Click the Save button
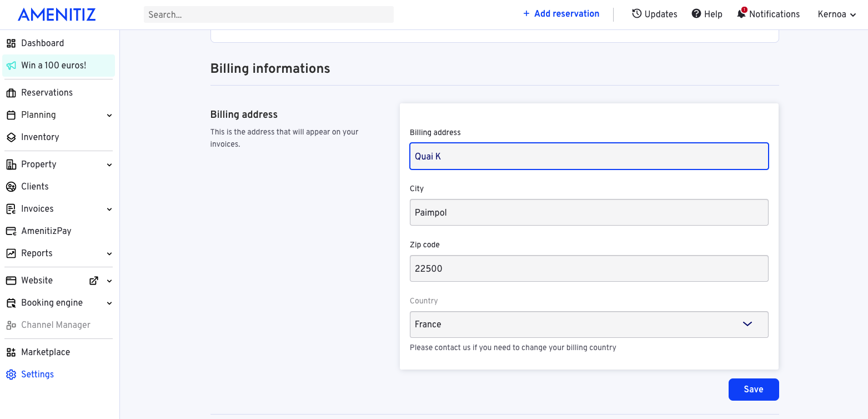Screen dimensions: 868x419 pyautogui.click(x=754, y=390)
